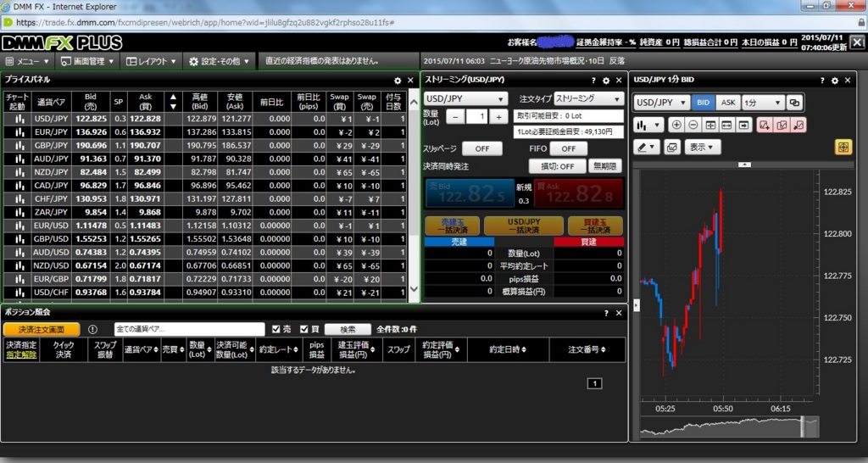Open all currency pairs filter combo box
Viewport: 868px width, 463px height.
(x=189, y=329)
